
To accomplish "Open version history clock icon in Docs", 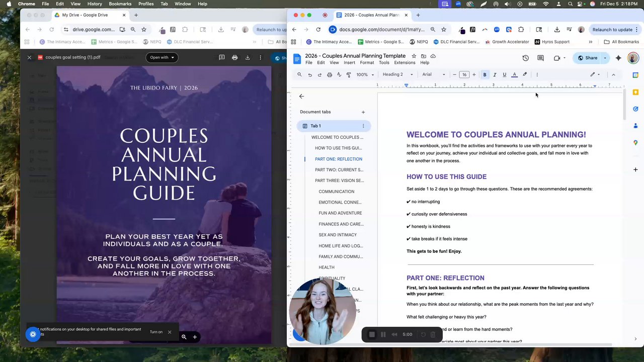I will (525, 58).
